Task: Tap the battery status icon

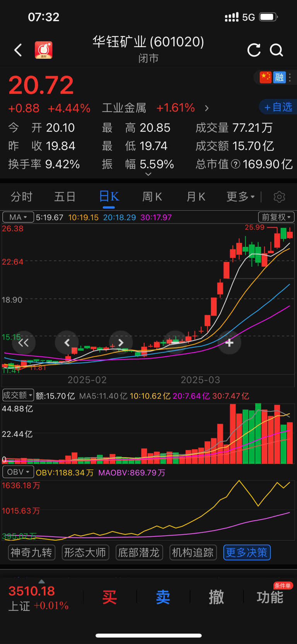Action: 268,17
